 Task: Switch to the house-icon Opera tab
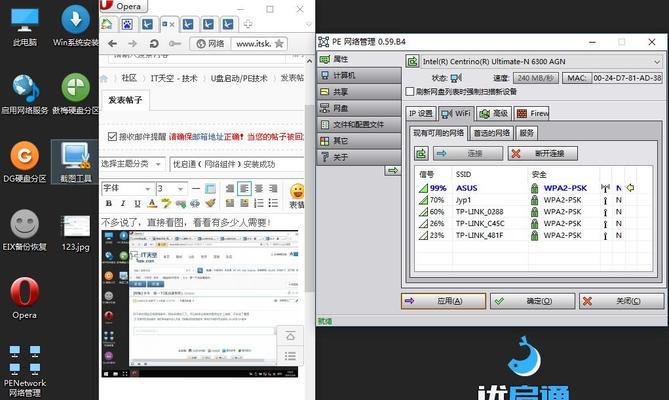[x=107, y=24]
